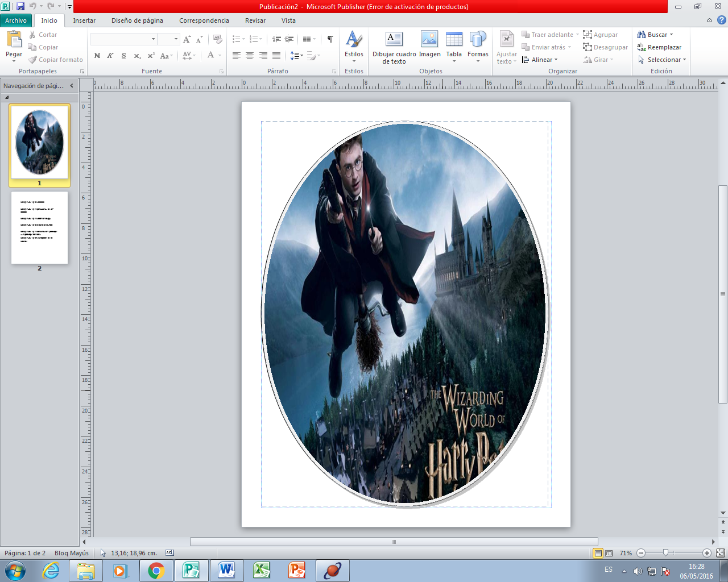Click the Buscar button
Viewport: 728px width, 582px height.
pos(655,35)
